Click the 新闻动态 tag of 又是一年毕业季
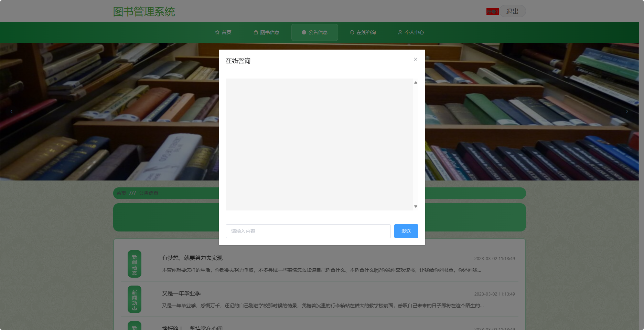The width and height of the screenshot is (644, 330). coord(135,299)
